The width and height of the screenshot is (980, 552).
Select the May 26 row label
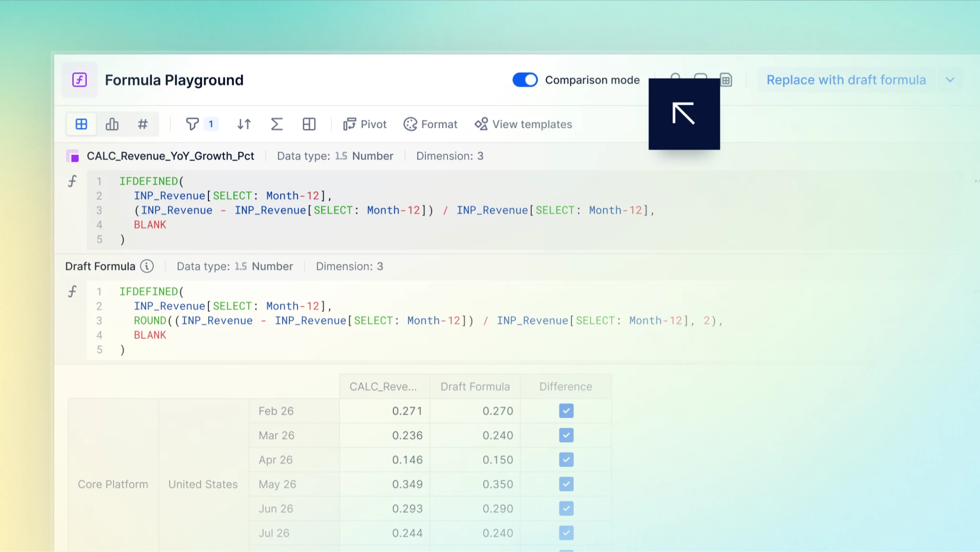[294, 484]
